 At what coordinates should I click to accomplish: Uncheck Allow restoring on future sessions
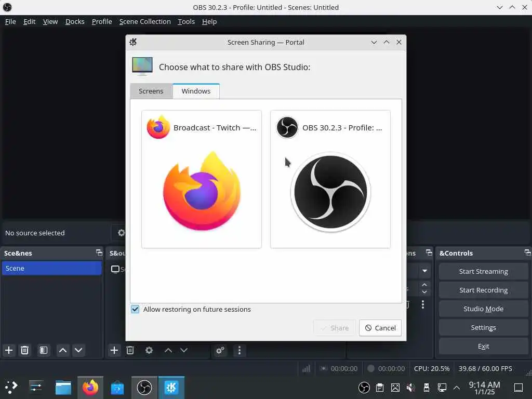(135, 309)
